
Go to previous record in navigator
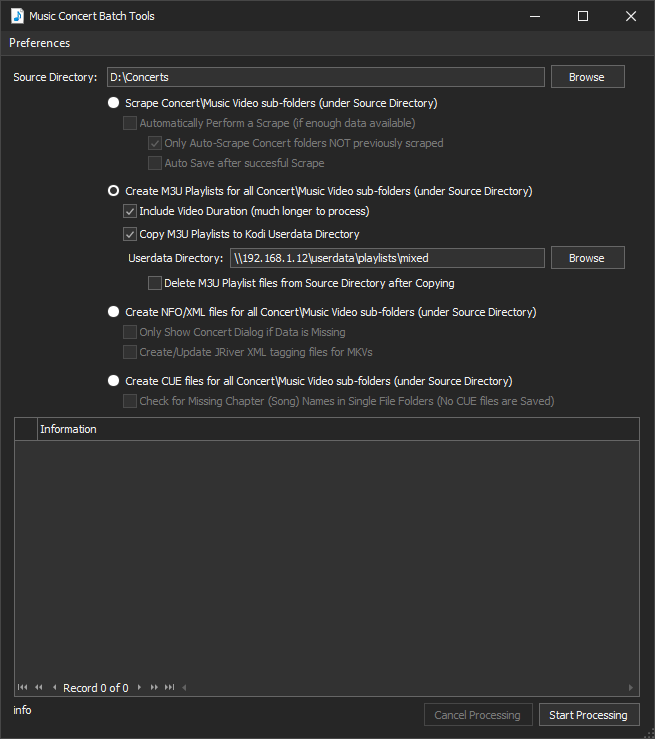[x=54, y=688]
